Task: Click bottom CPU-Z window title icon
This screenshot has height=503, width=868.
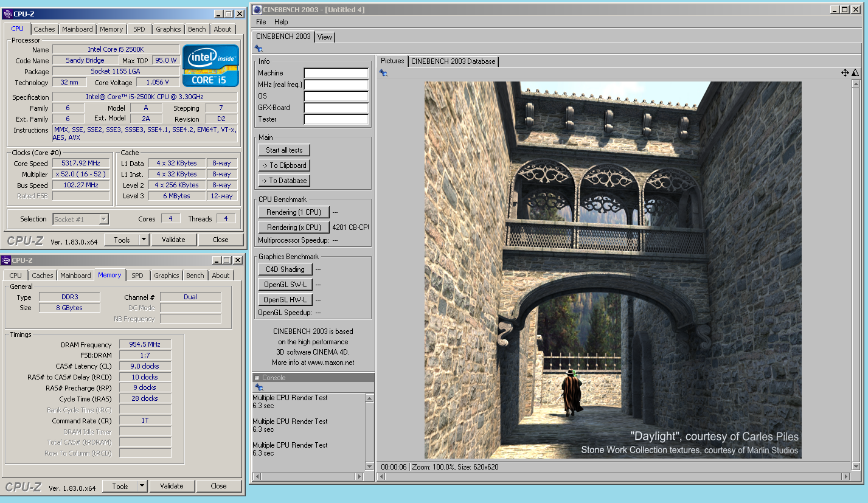Action: tap(6, 260)
